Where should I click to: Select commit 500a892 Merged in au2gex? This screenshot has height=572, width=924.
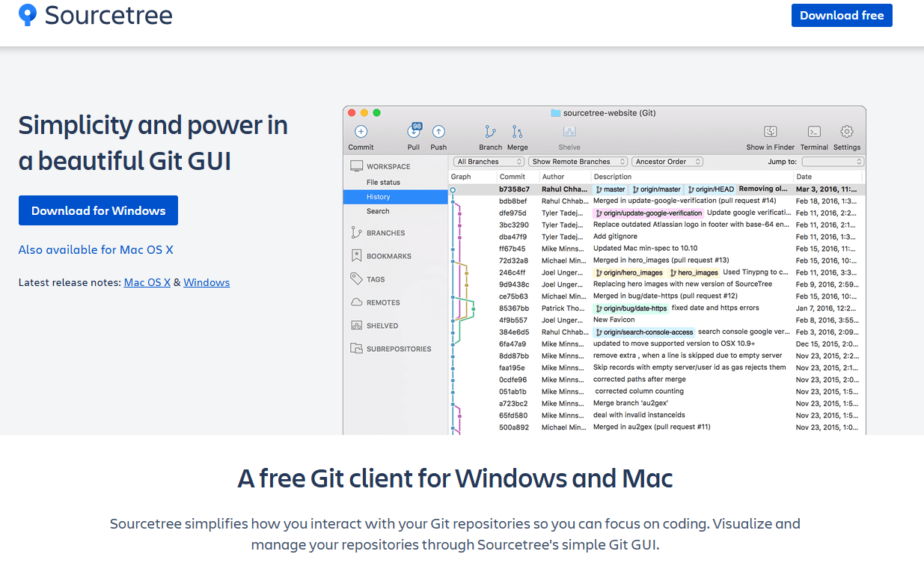click(x=657, y=428)
